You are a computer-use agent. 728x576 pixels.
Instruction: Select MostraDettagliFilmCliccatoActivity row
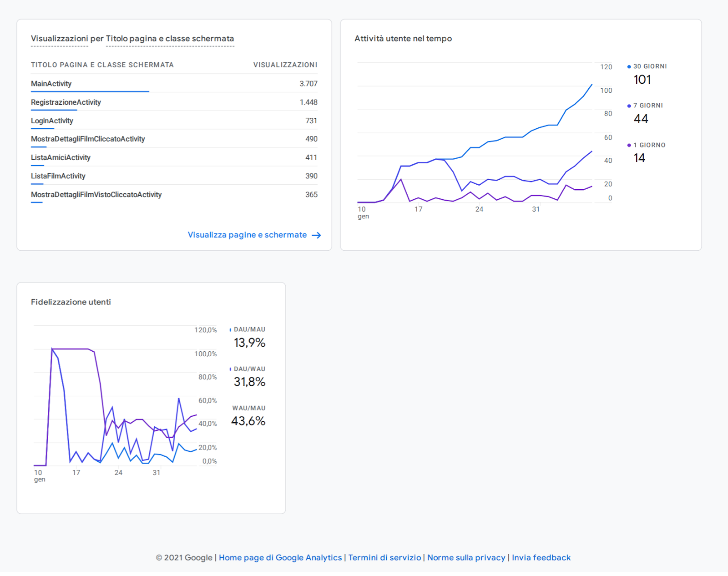[x=174, y=139]
